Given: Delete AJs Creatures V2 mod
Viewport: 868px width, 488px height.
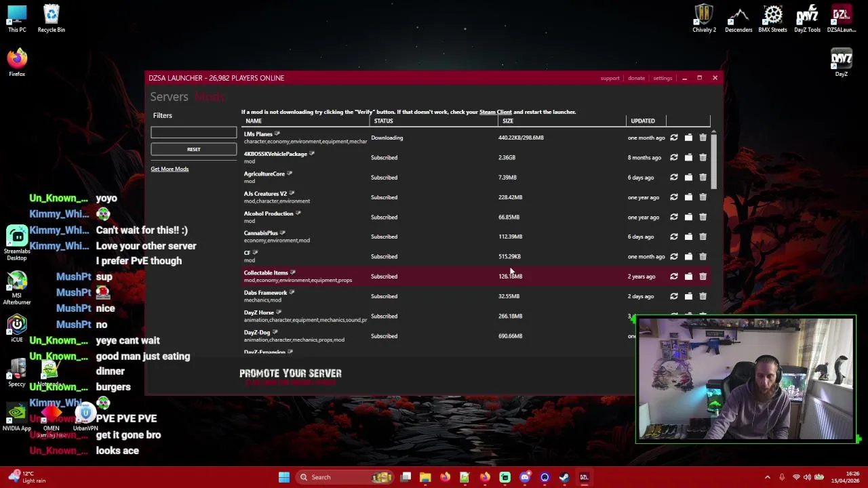Looking at the screenshot, I should click(x=703, y=197).
